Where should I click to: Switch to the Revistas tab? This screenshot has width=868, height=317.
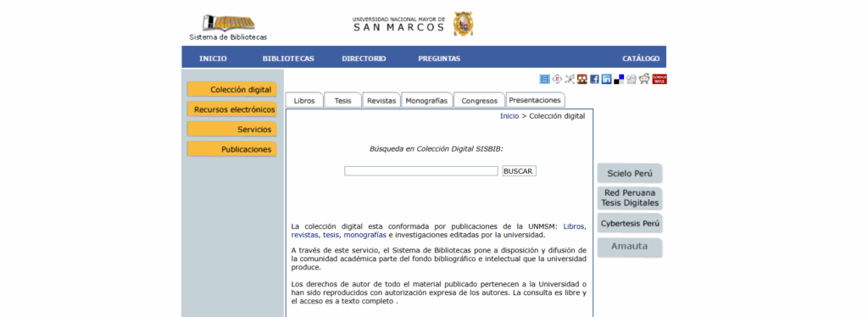coord(381,100)
